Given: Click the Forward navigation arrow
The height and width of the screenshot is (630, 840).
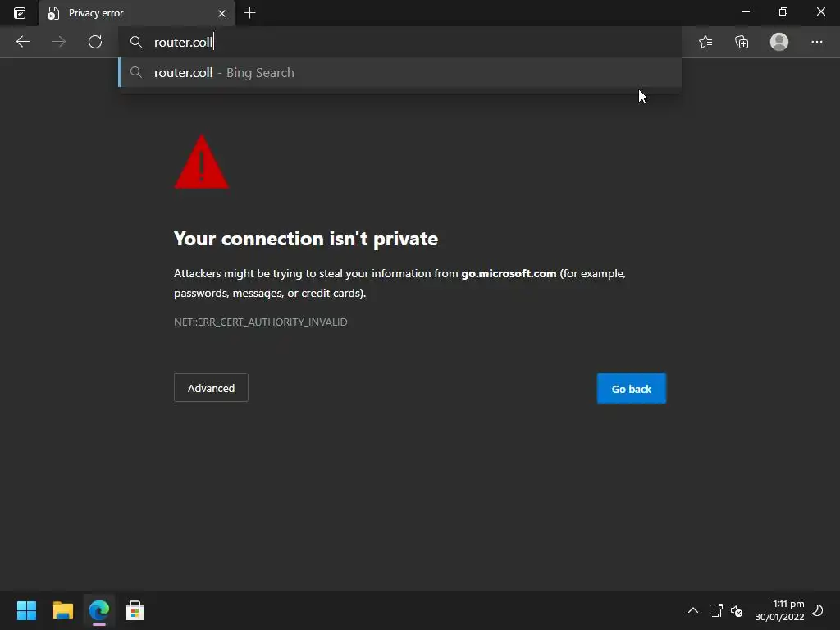Looking at the screenshot, I should click(59, 42).
